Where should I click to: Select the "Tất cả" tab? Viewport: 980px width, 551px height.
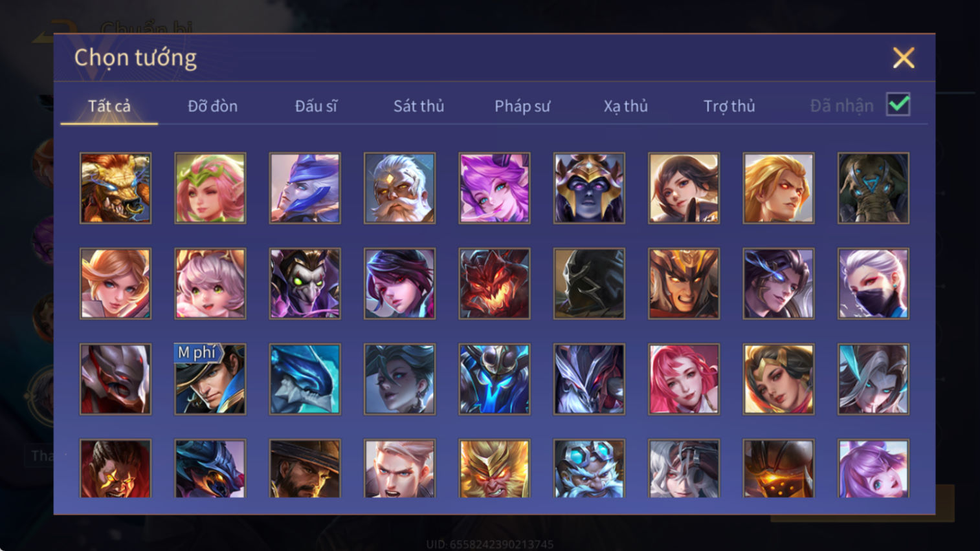109,106
